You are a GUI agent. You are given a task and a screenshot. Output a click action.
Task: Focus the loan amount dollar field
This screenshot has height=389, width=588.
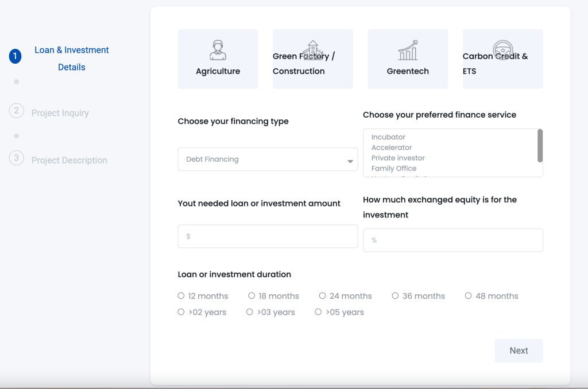268,236
